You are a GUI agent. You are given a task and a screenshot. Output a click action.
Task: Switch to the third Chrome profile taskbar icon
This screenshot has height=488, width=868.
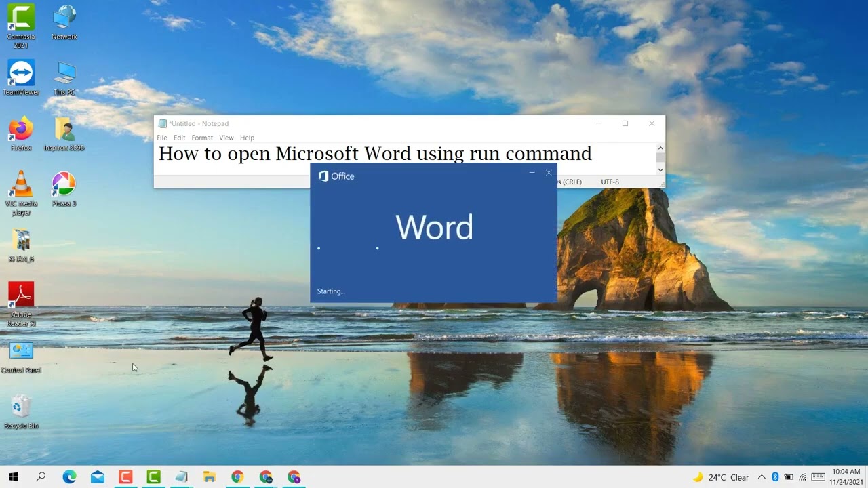(x=294, y=477)
